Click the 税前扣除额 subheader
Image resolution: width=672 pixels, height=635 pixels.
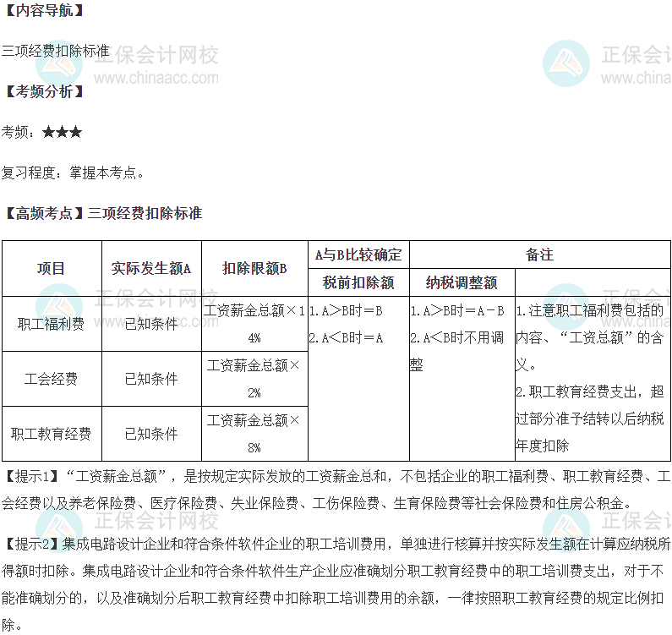358,282
